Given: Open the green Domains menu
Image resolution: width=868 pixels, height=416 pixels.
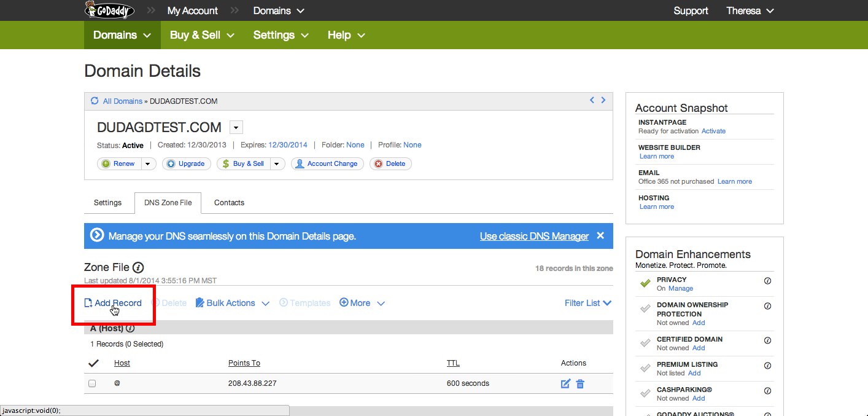Looking at the screenshot, I should click(122, 35).
